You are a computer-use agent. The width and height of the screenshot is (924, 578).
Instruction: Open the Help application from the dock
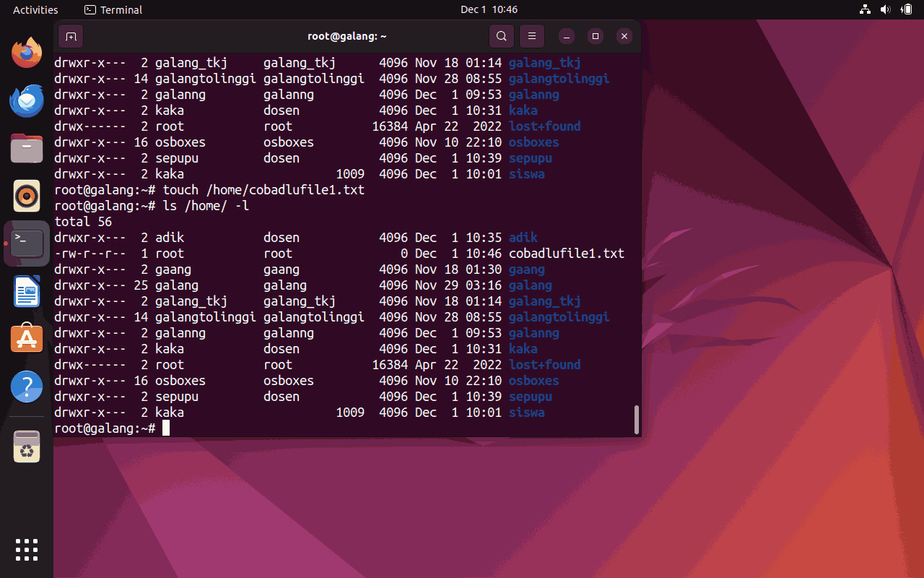[x=27, y=387]
